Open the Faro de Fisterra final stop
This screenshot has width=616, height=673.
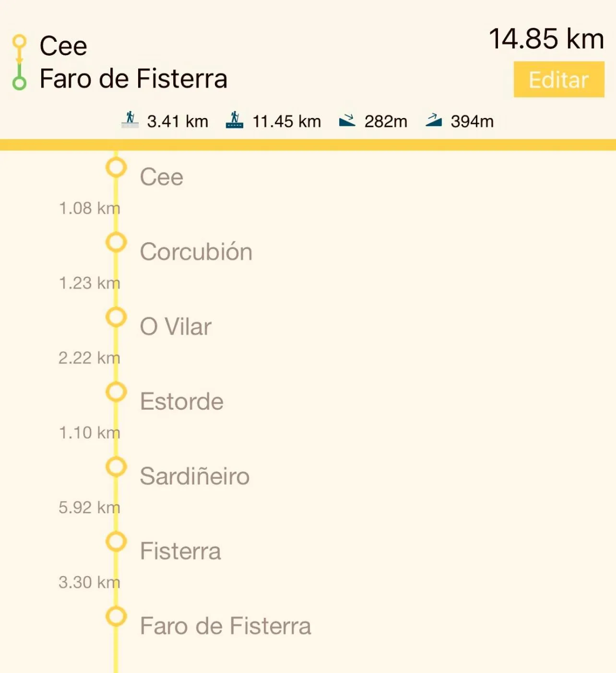tap(225, 626)
